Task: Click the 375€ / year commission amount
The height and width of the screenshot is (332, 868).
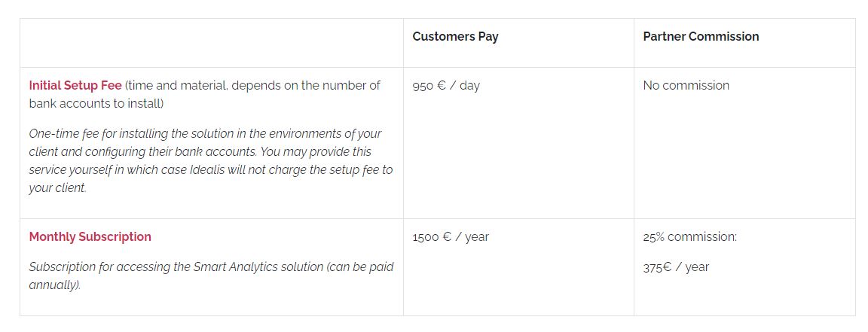Action: point(676,267)
